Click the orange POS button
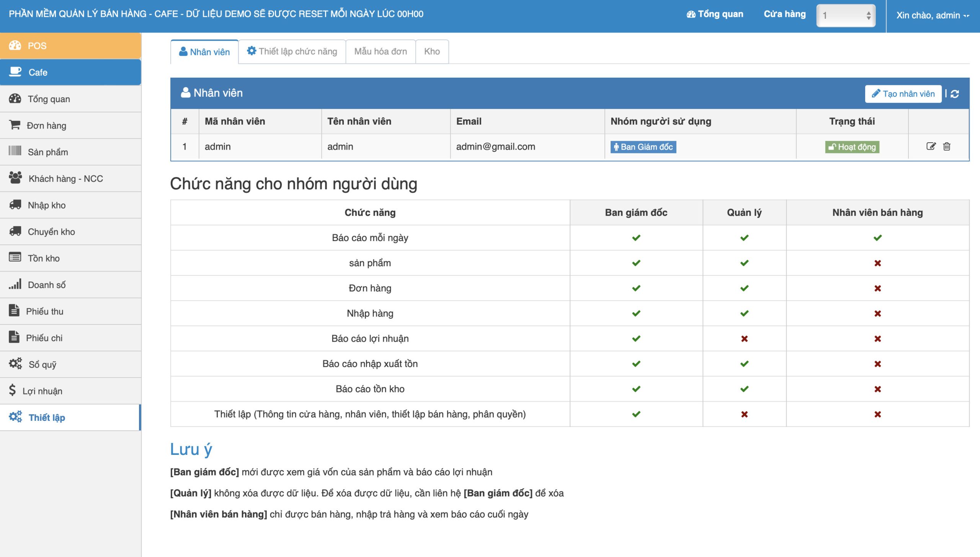The height and width of the screenshot is (557, 980). [x=70, y=46]
